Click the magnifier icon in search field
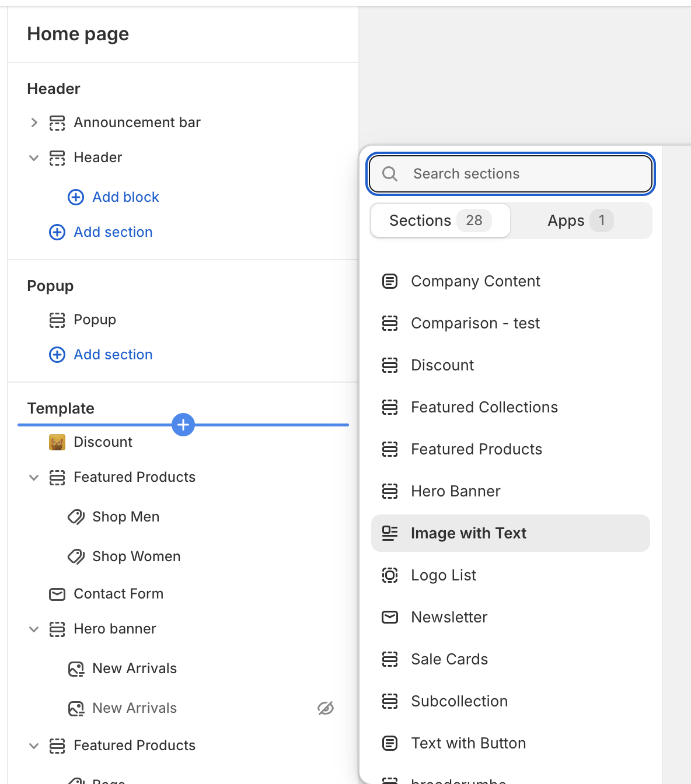 (x=390, y=174)
